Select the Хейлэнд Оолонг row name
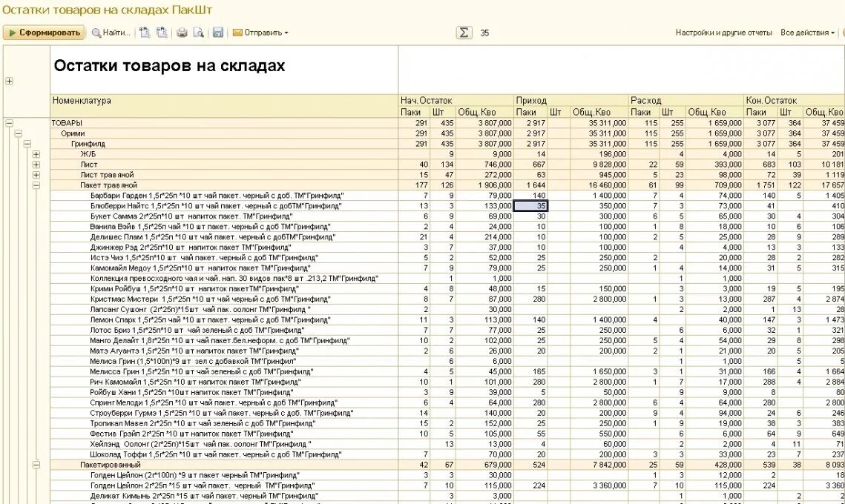 [x=200, y=444]
